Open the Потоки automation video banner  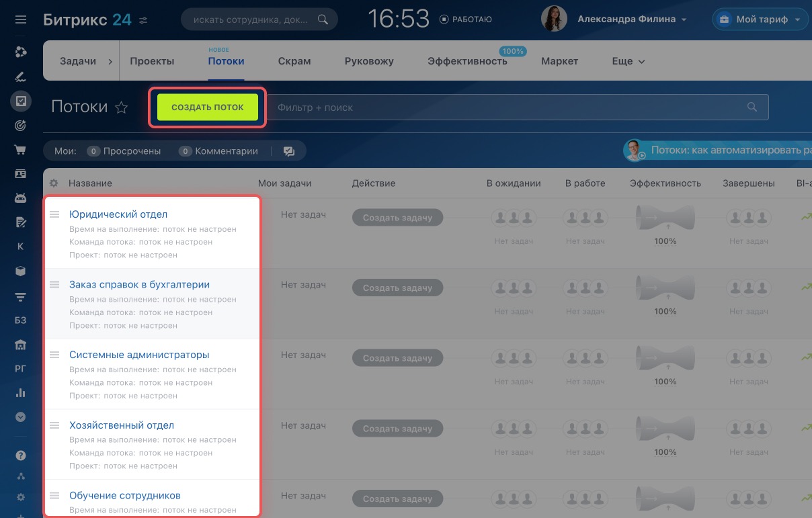pos(717,150)
